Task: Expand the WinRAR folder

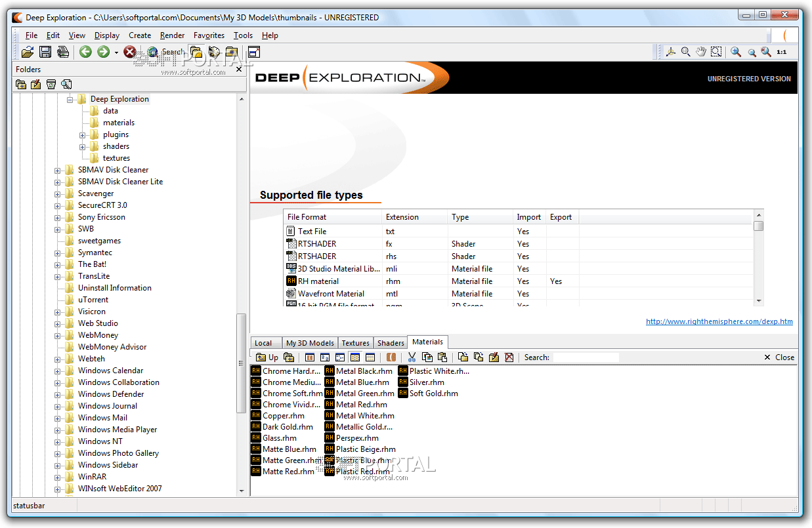Action: (58, 477)
